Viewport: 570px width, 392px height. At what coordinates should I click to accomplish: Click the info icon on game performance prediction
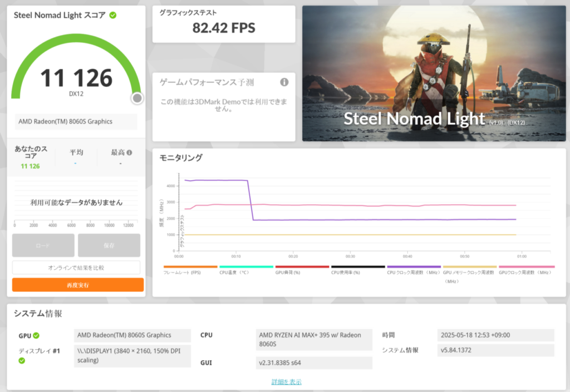click(284, 82)
